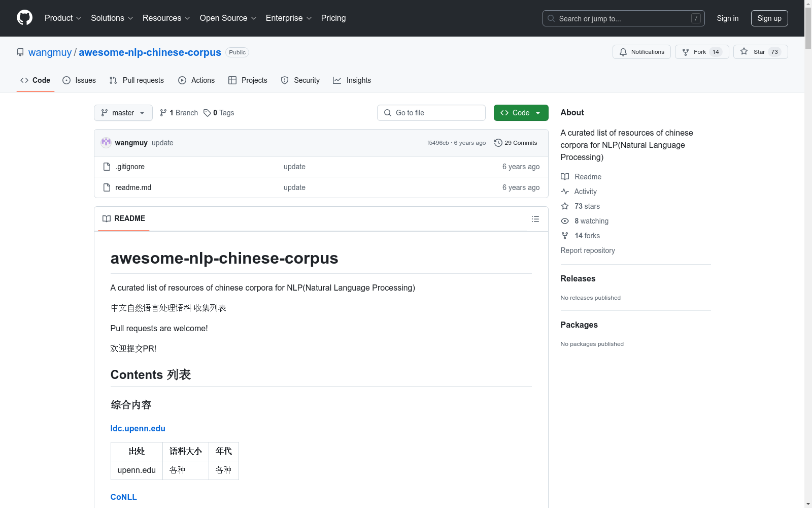Open the readme.md file
The width and height of the screenshot is (812, 508).
click(x=133, y=187)
